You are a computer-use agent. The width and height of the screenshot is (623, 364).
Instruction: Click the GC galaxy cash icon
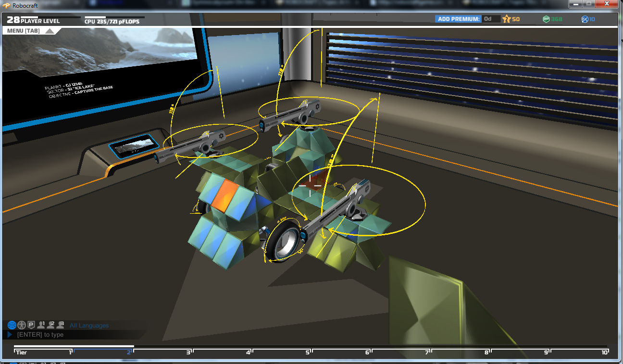coord(585,19)
